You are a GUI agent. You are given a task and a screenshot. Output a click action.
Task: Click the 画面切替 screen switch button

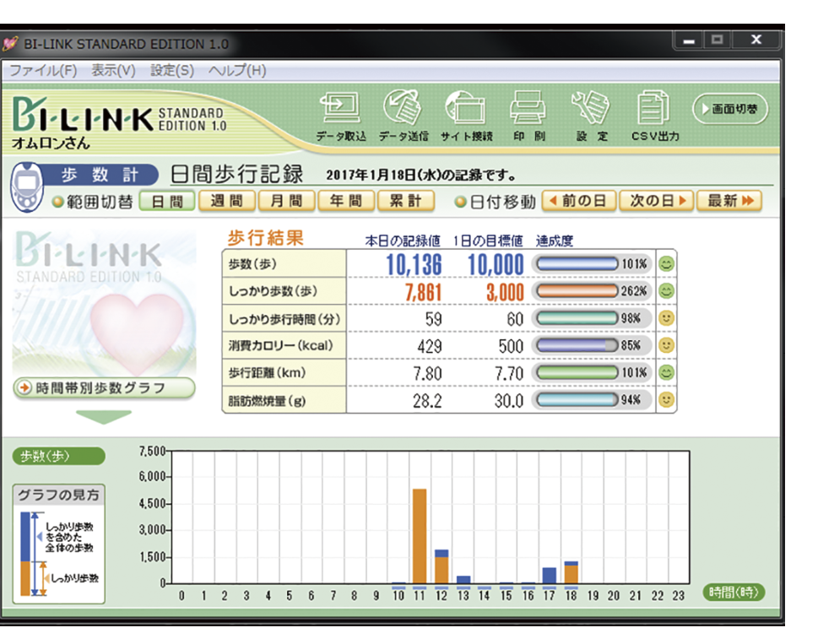(x=730, y=109)
